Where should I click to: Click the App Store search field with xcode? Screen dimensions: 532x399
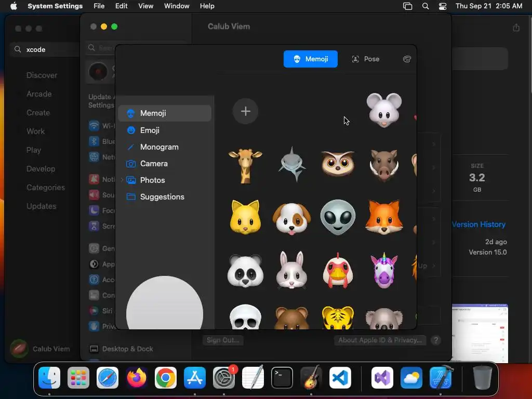point(46,49)
